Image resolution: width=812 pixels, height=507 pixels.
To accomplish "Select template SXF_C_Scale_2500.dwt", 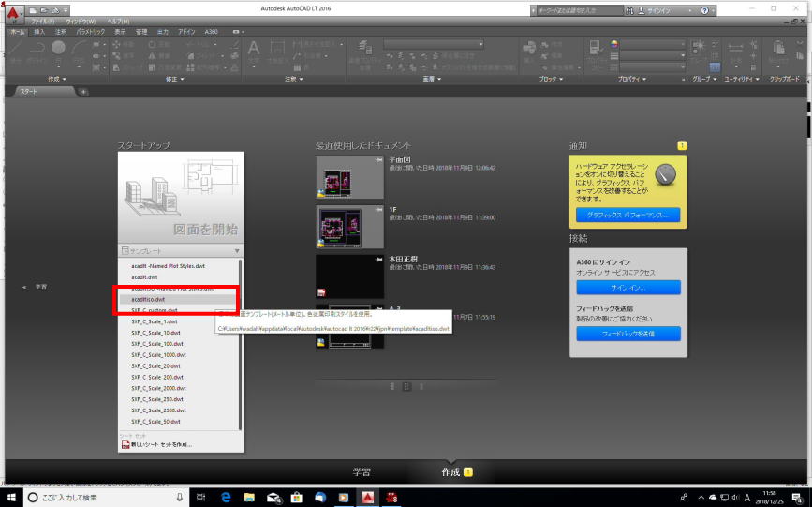I will [158, 410].
